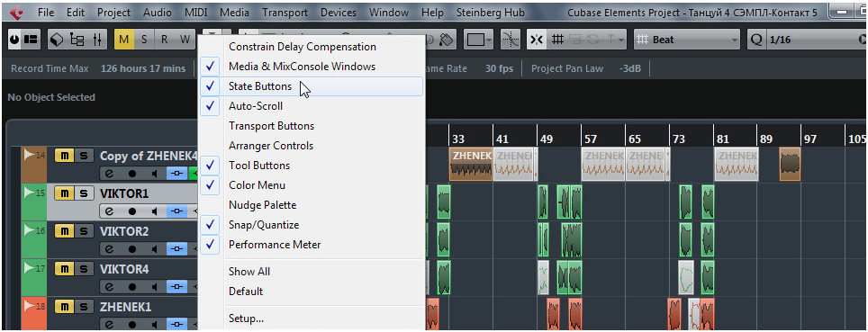Enable the Arranger Controls option
868x332 pixels.
coord(312,146)
